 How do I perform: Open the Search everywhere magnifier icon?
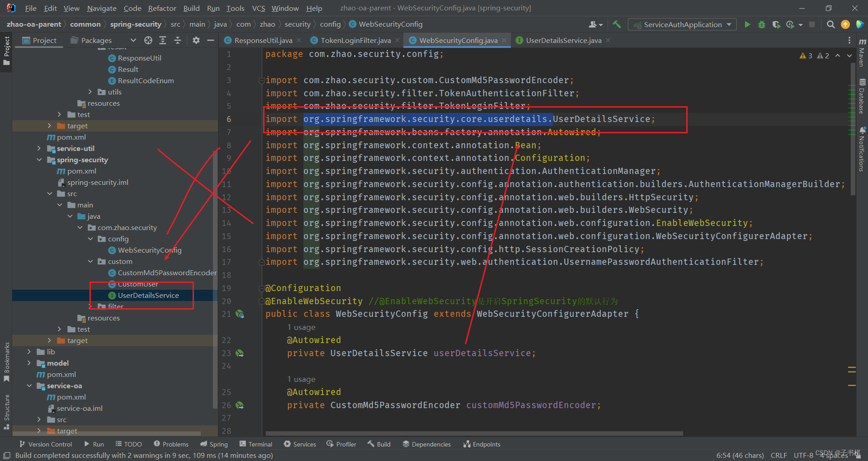coord(830,24)
